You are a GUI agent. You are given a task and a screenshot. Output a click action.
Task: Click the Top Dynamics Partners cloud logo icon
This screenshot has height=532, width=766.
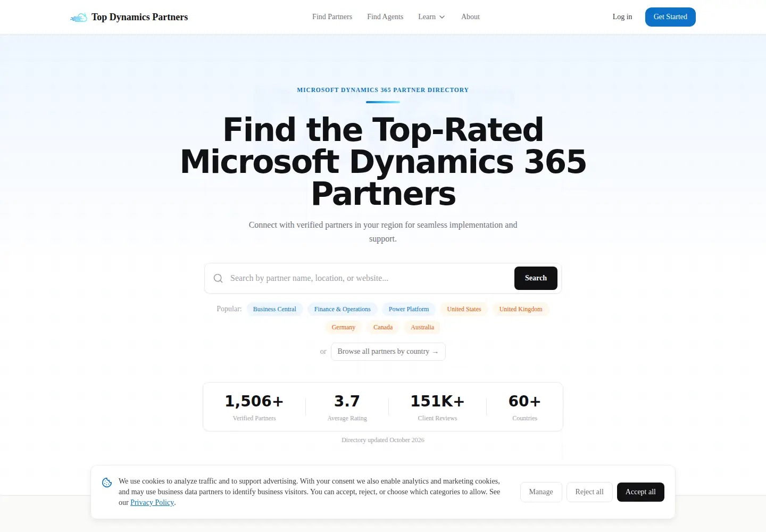tap(79, 18)
